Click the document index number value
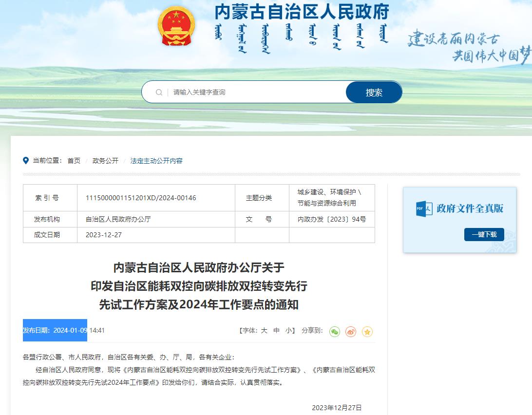The image size is (532, 415). (141, 198)
